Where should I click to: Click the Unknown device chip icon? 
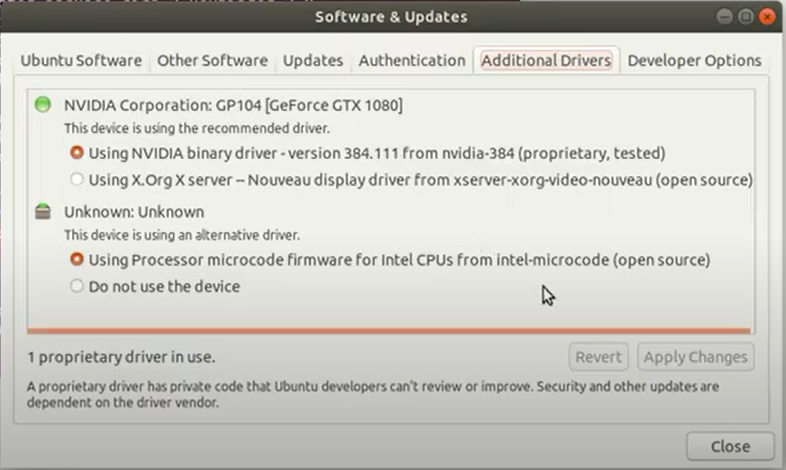click(x=43, y=211)
